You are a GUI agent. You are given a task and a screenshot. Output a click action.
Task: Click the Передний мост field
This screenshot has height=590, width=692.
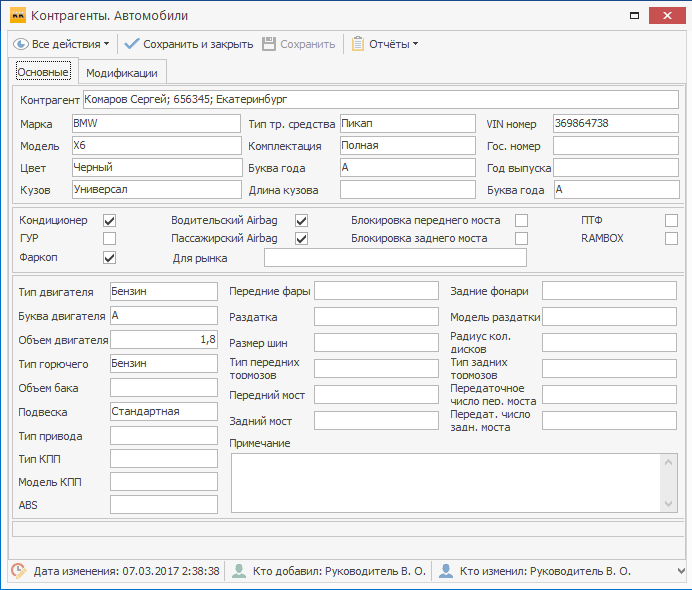click(x=376, y=395)
